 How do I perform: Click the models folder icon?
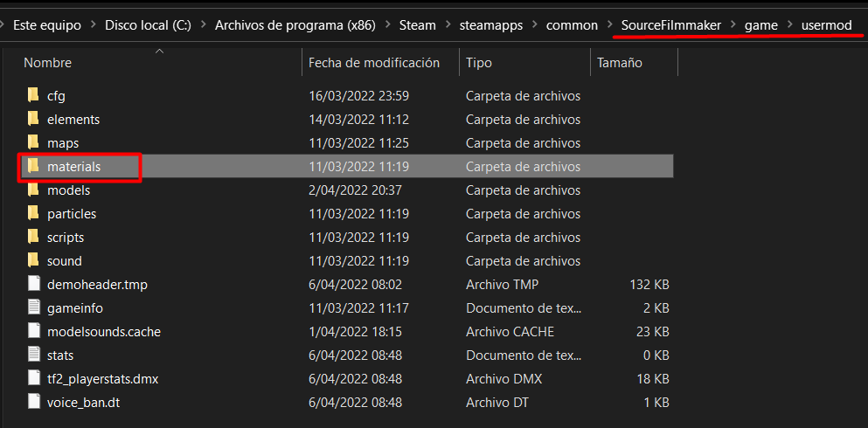pos(33,190)
